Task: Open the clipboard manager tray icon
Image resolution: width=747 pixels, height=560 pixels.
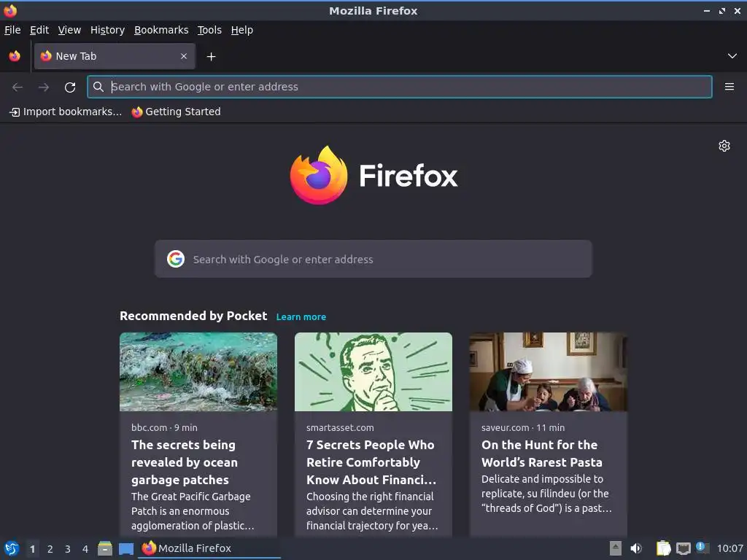Action: click(663, 548)
